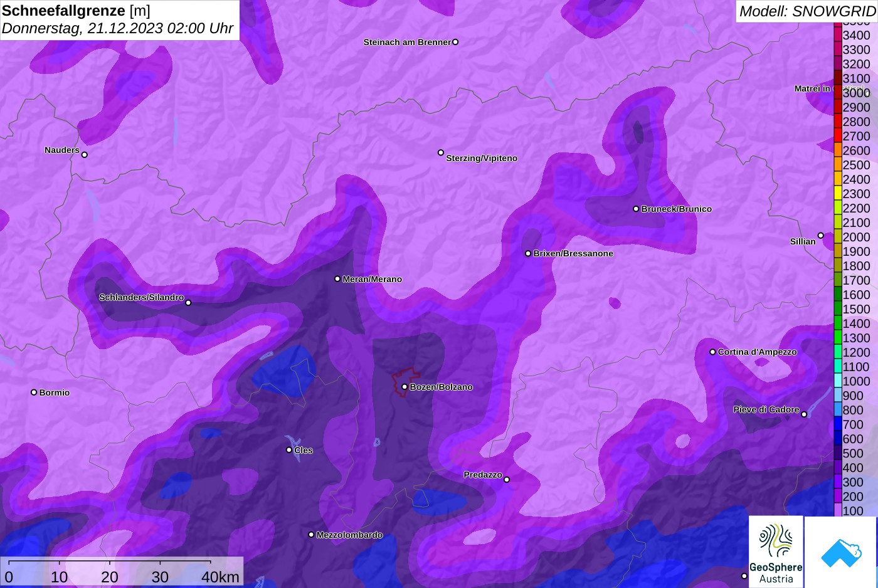Select the 600 blue legend swatch
Viewport: 878px width, 588px height.
point(837,439)
